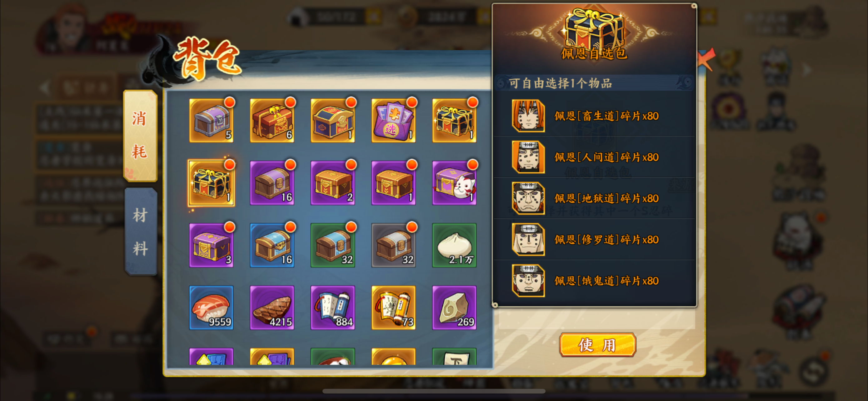Viewport: 868px width, 401px height.
Task: Select the gray chest with count 32
Action: pyautogui.click(x=393, y=245)
